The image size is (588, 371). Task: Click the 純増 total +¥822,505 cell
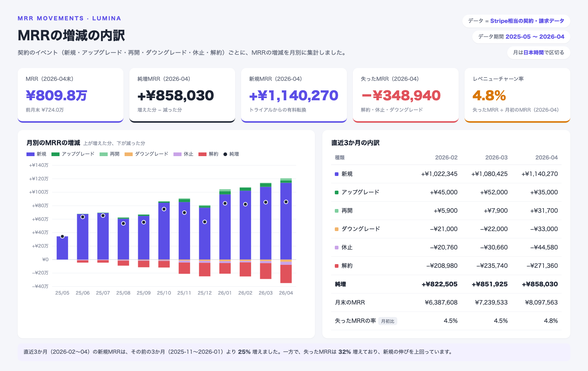(440, 284)
